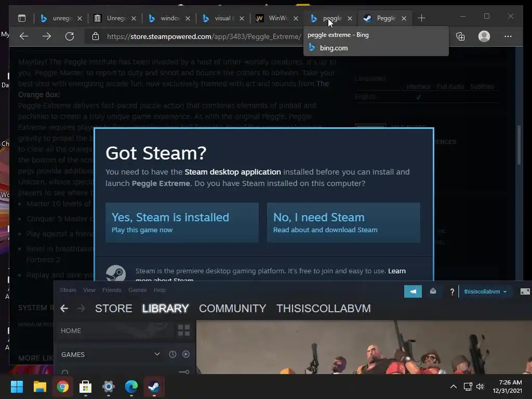Click the Edge address bar URL

pos(204,36)
